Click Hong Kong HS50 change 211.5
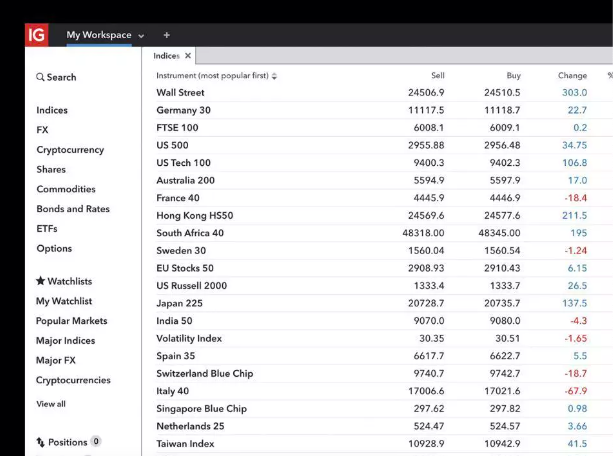Image resolution: width=613 pixels, height=456 pixels. click(x=575, y=215)
